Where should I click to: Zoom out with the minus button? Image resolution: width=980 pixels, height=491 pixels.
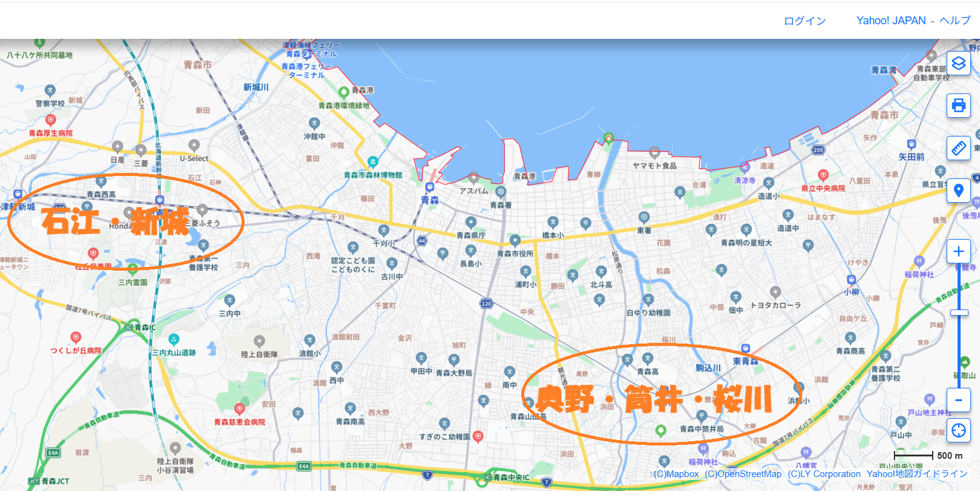coord(958,400)
